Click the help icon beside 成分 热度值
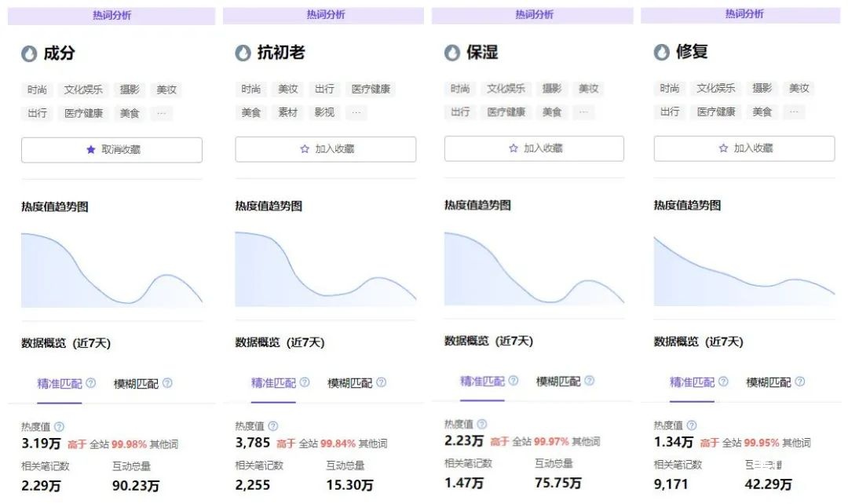 [x=59, y=426]
